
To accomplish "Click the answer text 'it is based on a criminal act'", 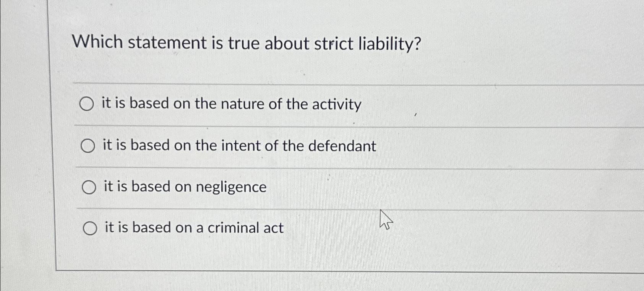I will pos(193,228).
